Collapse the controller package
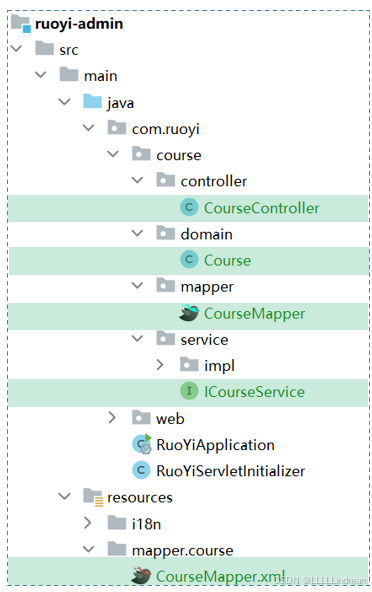The image size is (372, 592). (x=137, y=180)
